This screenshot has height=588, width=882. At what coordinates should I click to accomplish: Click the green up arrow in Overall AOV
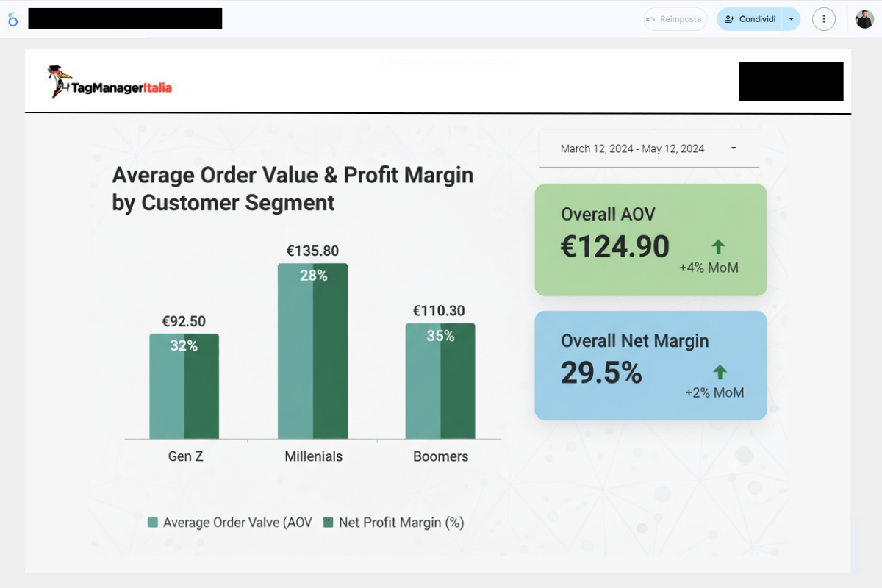coord(718,247)
